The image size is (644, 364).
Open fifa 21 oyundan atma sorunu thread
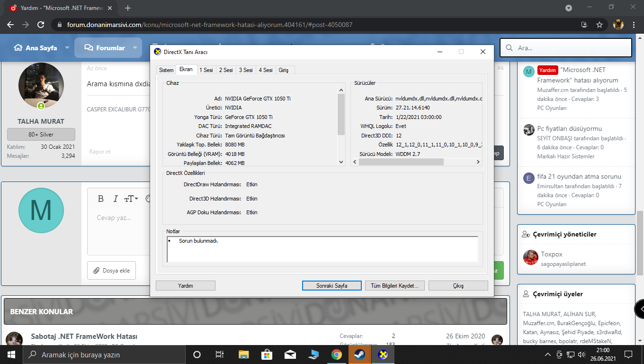(x=579, y=177)
